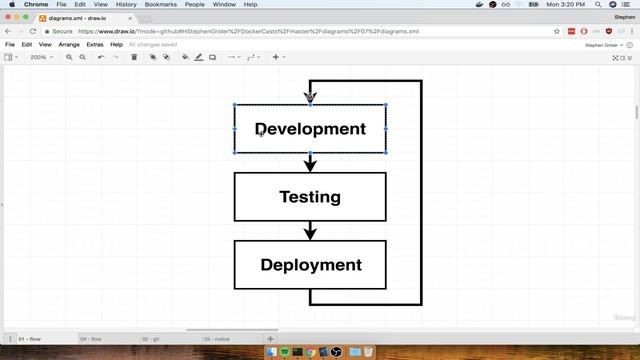The height and width of the screenshot is (360, 640).
Task: Open Spotify from the dock
Action: click(x=284, y=352)
